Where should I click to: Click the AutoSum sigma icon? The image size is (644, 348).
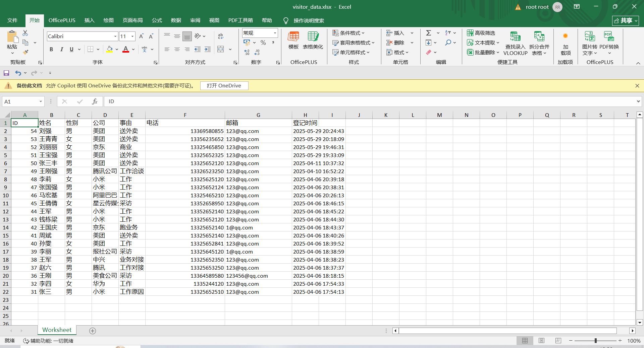[429, 33]
